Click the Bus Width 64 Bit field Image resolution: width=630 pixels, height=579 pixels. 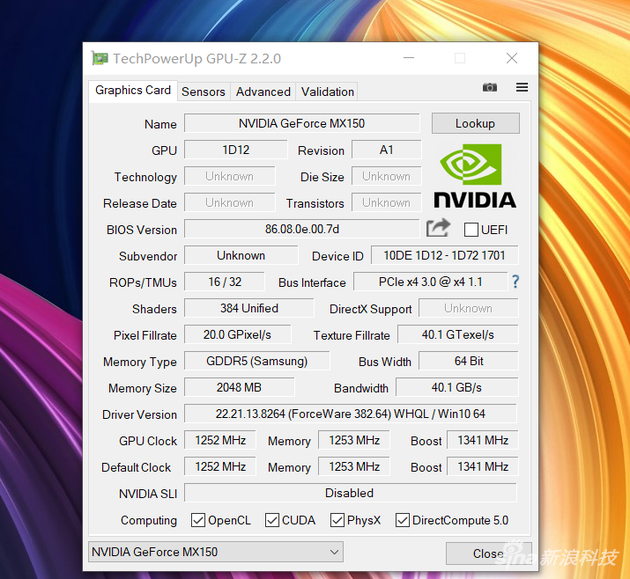tap(468, 361)
